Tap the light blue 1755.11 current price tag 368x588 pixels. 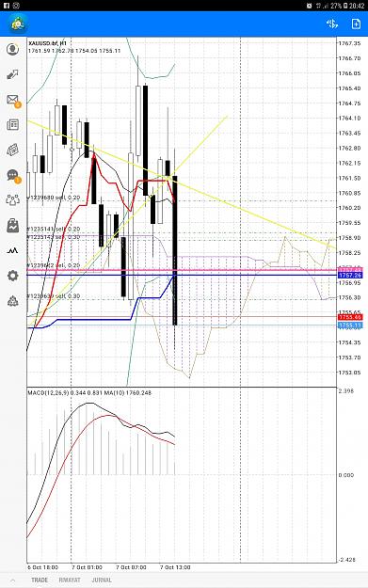349,326
